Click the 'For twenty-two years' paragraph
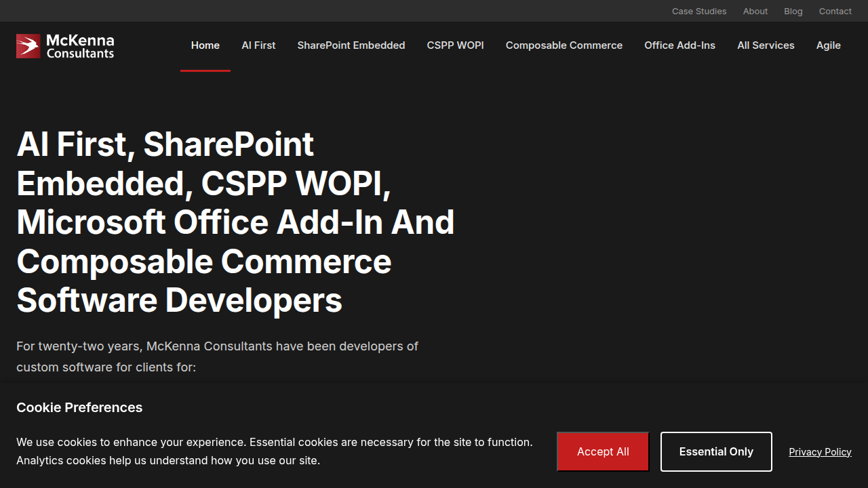 click(x=218, y=357)
